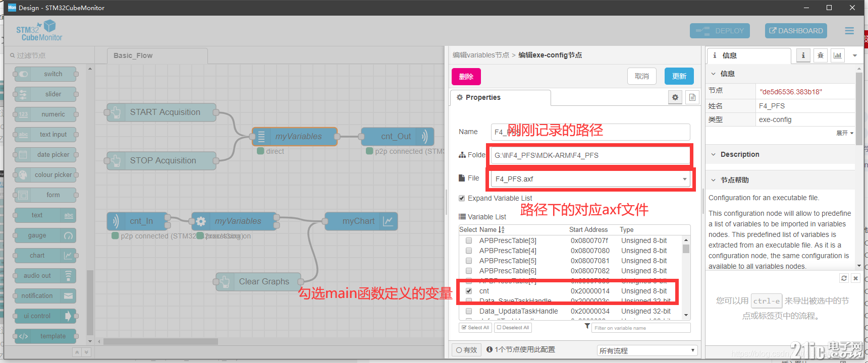Toggle the 有效 enabled state button
This screenshot has width=868, height=363.
point(466,350)
